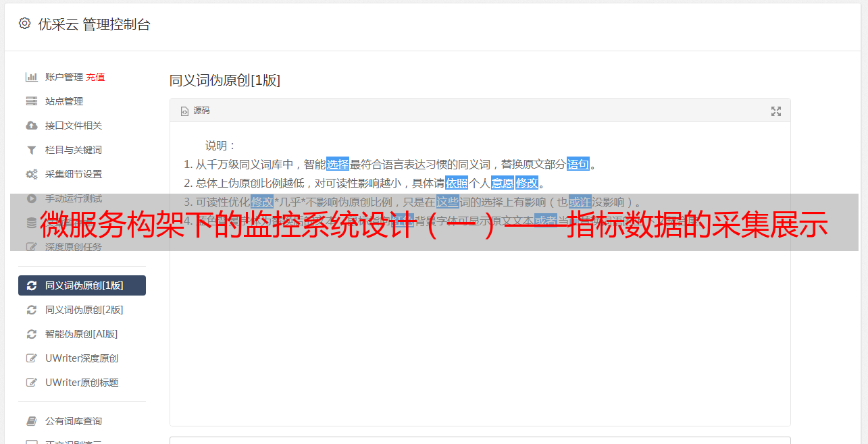Click 源码 button in editor toolbar
Image resolution: width=868 pixels, height=444 pixels.
point(195,111)
